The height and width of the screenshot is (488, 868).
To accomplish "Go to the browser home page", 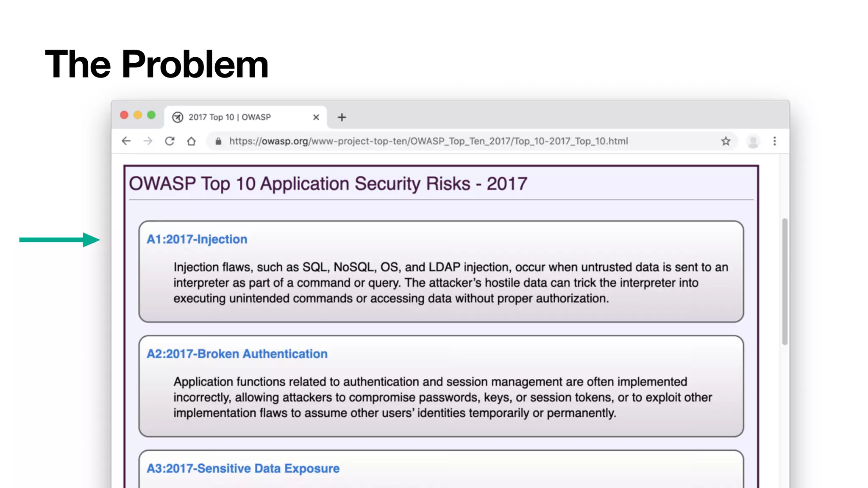I will click(191, 141).
